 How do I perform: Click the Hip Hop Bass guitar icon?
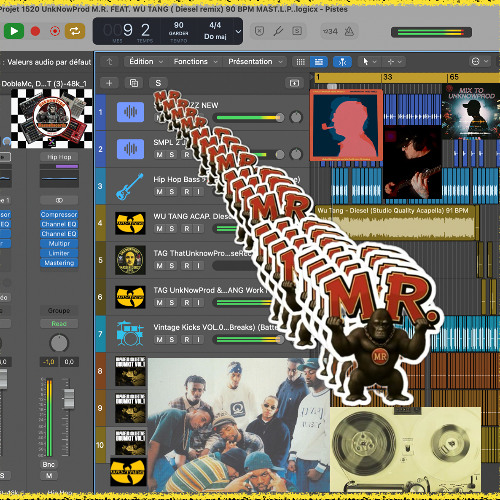click(x=130, y=186)
